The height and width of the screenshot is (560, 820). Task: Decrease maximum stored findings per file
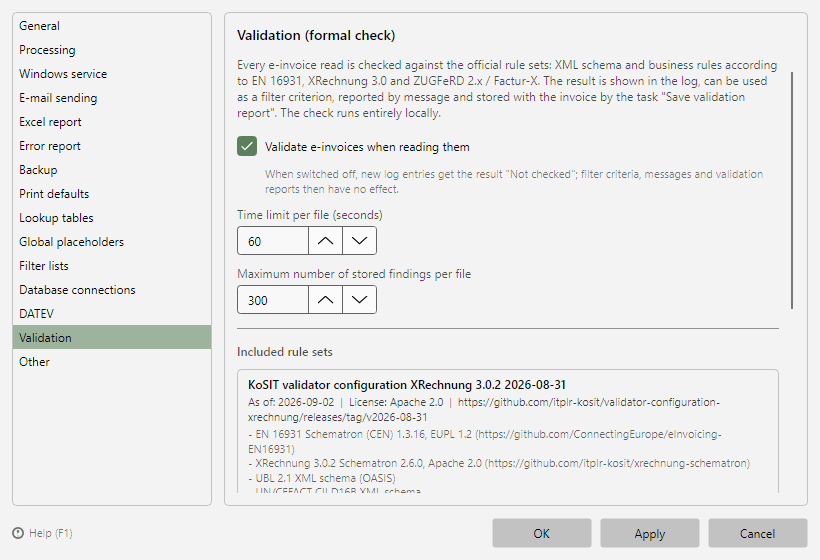point(359,300)
